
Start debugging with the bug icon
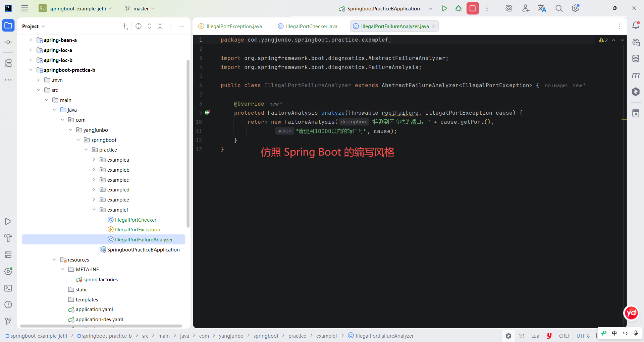coord(459,8)
